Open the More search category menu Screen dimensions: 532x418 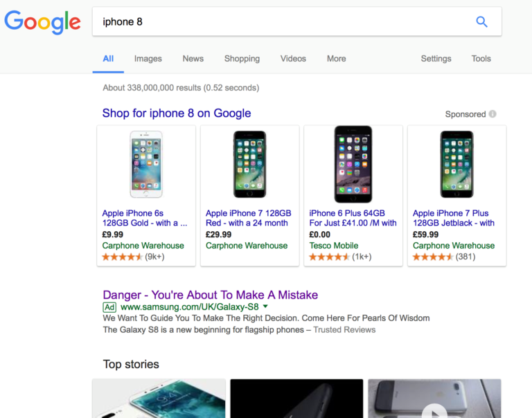[x=336, y=59]
